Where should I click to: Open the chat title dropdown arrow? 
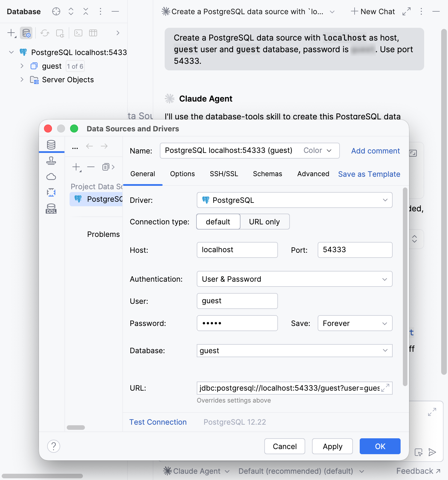click(x=332, y=12)
